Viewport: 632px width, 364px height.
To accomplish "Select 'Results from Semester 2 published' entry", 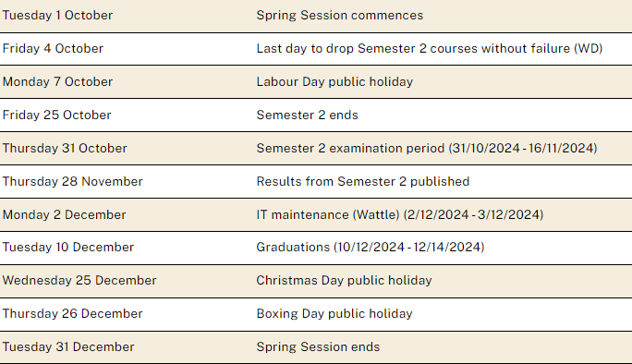I will pyautogui.click(x=363, y=181).
